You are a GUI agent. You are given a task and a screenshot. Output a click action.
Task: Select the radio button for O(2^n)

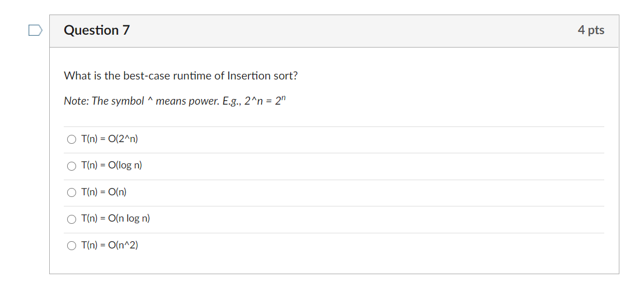tap(71, 139)
